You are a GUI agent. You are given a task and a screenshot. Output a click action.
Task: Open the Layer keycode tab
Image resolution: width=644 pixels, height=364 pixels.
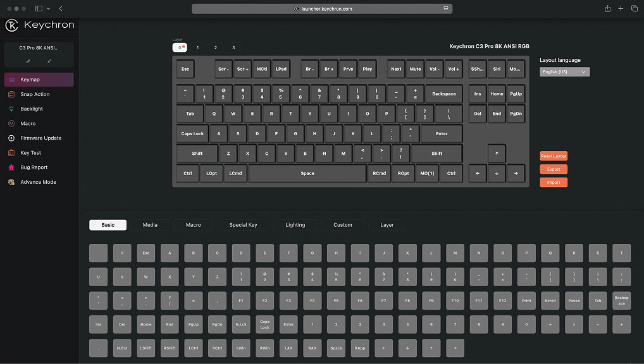click(x=387, y=225)
